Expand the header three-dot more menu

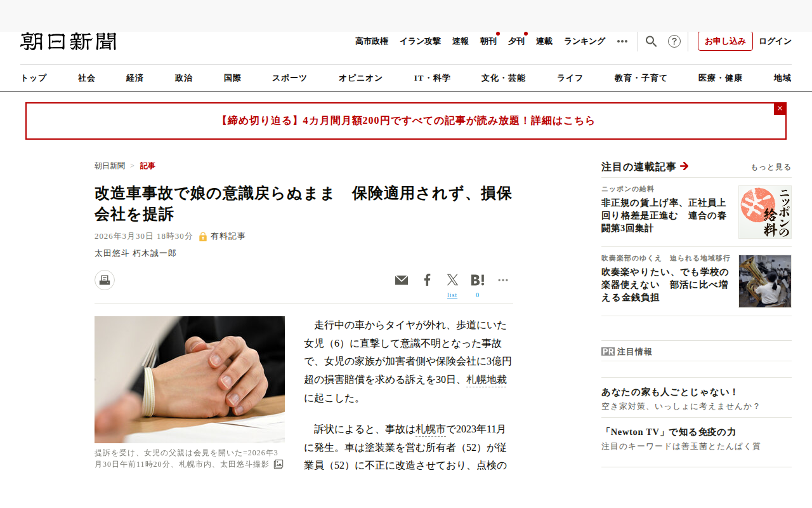pos(622,41)
